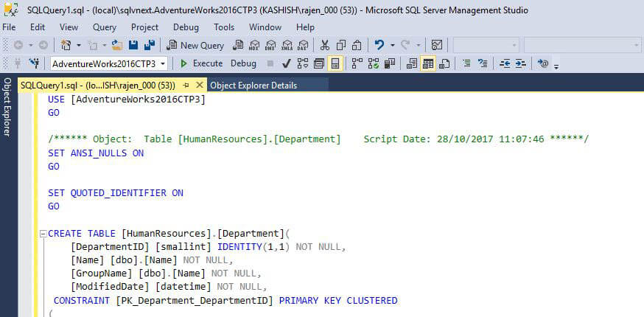Toggle Include Live Query Statistics

tap(374, 63)
